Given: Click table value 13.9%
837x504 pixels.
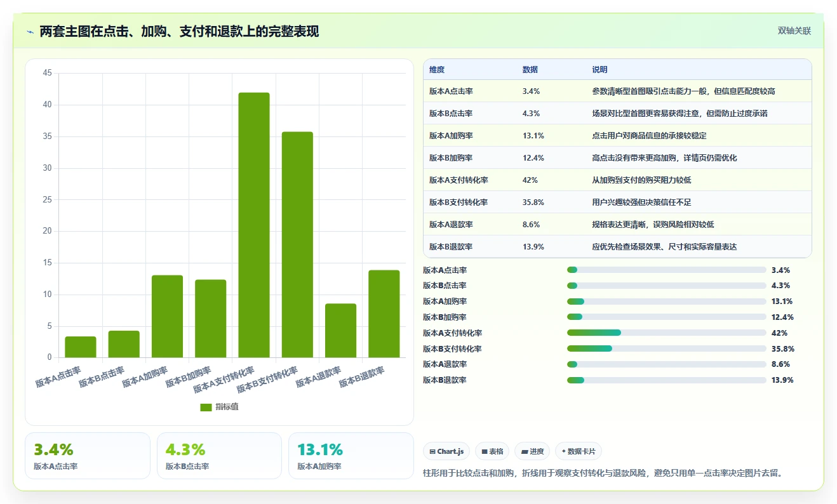Looking at the screenshot, I should [x=533, y=247].
